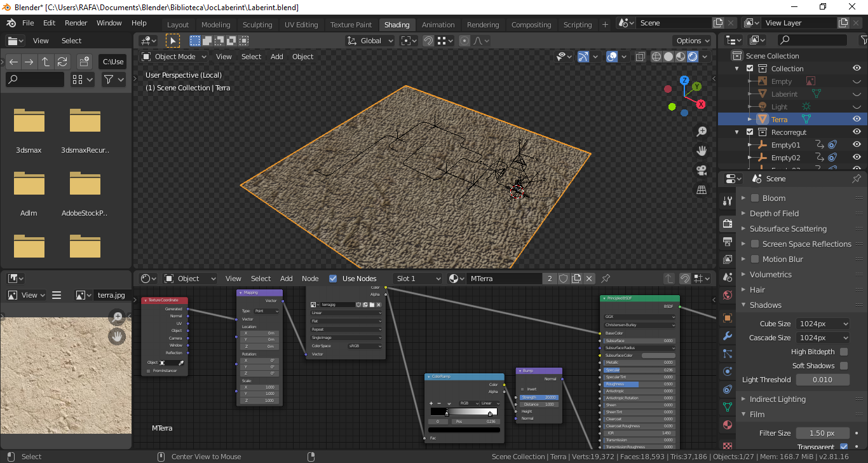868x463 pixels.
Task: Duplicate the MTerra material with new-material icon
Action: [576, 279]
